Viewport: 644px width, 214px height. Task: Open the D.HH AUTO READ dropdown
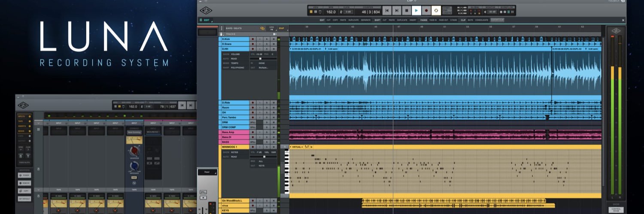(x=235, y=59)
